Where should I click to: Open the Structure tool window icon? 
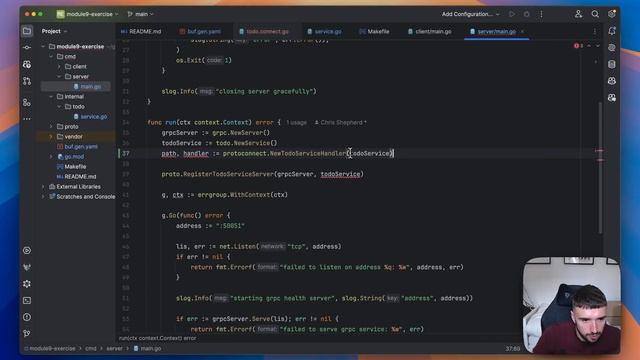click(x=27, y=102)
